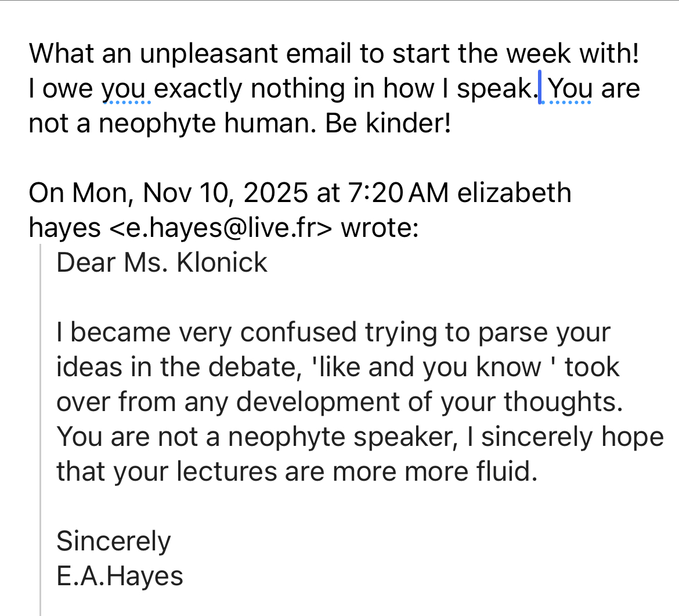Tap the vertical quote bar beside quoted message

point(41,430)
